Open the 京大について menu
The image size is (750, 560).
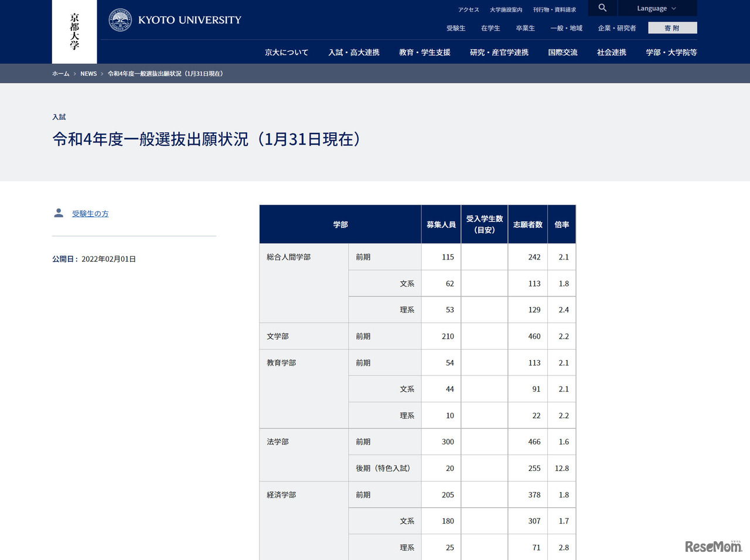pos(287,53)
